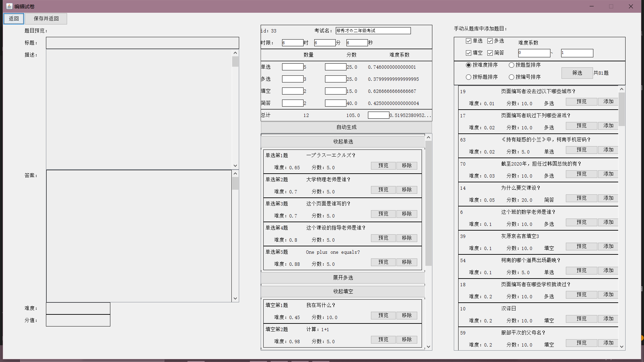Remove 单选第3题 with 移除 button
Screen dimensions: 644x362
click(x=407, y=214)
